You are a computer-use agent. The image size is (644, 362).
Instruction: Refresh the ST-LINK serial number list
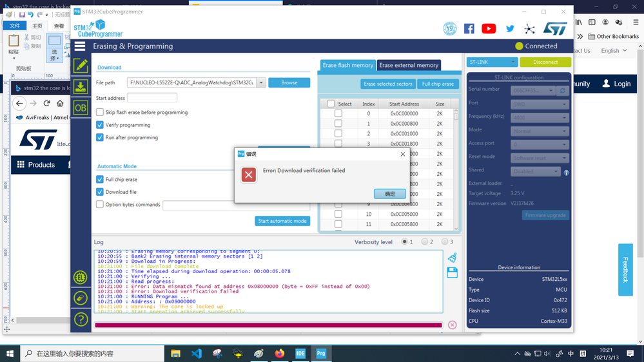pyautogui.click(x=563, y=91)
